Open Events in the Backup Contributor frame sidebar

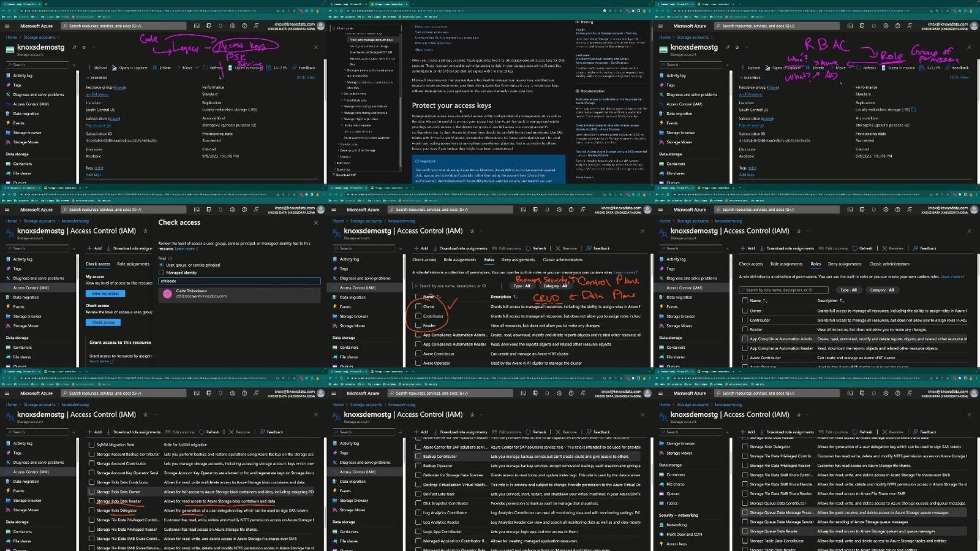pyautogui.click(x=345, y=491)
